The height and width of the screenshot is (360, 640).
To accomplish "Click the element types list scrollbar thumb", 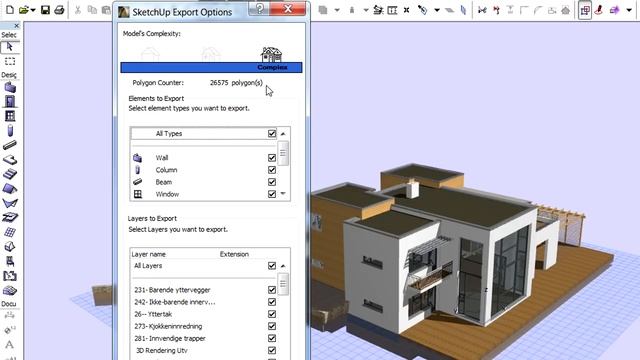I will 283,153.
